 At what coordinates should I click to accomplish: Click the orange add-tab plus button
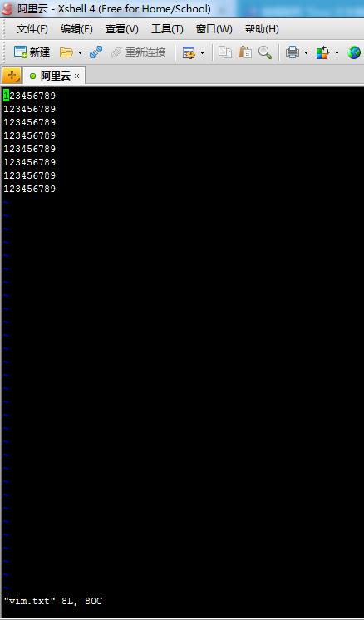(x=12, y=75)
